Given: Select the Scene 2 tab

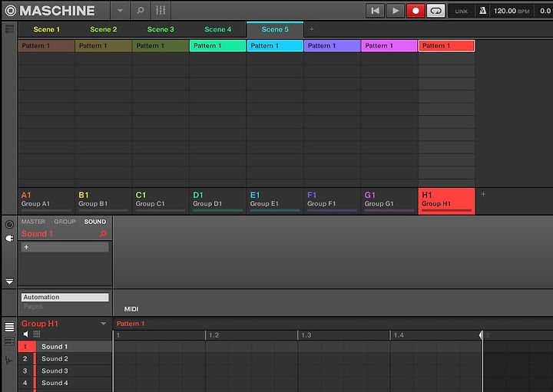Looking at the screenshot, I should click(x=104, y=30).
